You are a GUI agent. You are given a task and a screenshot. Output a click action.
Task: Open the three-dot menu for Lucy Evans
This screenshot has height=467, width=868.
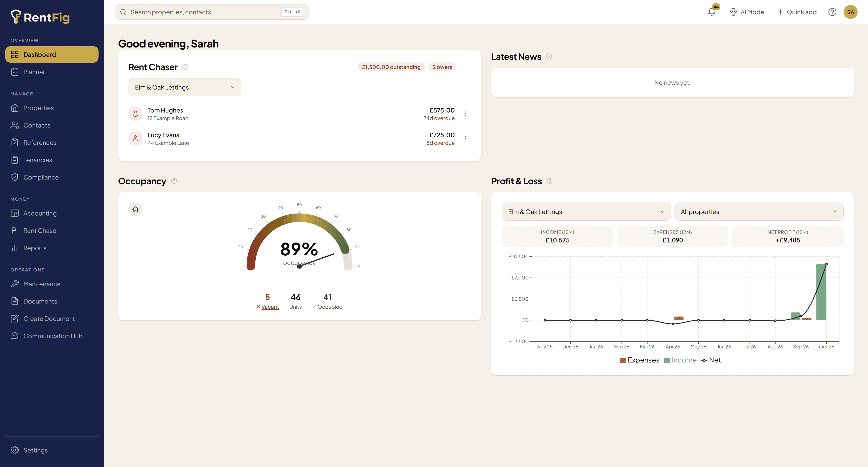[465, 138]
